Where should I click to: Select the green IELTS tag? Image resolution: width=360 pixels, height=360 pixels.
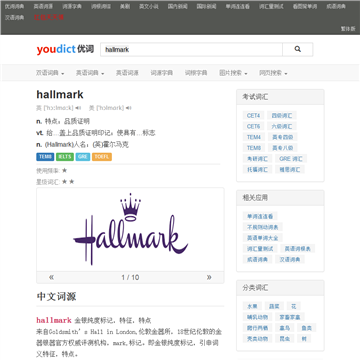click(x=65, y=157)
